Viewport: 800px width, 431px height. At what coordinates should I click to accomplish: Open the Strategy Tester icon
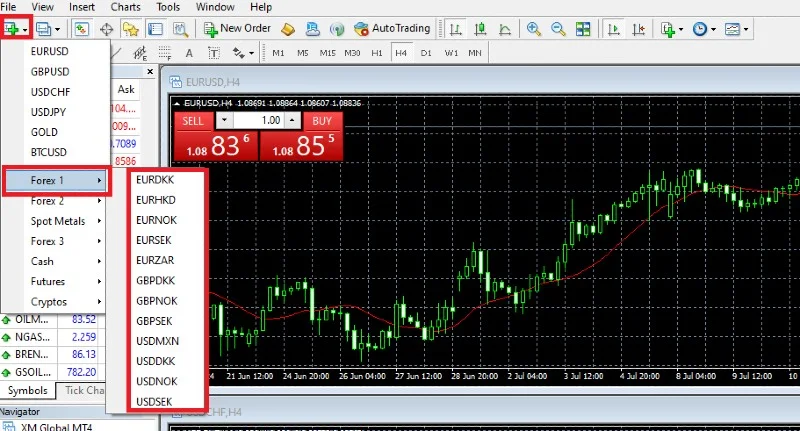180,29
